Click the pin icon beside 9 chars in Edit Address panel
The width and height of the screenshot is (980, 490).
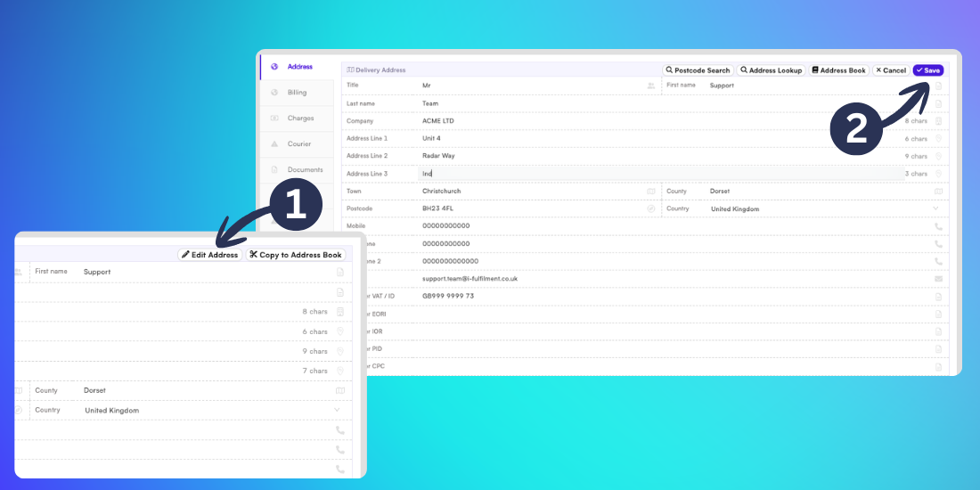[x=340, y=351]
